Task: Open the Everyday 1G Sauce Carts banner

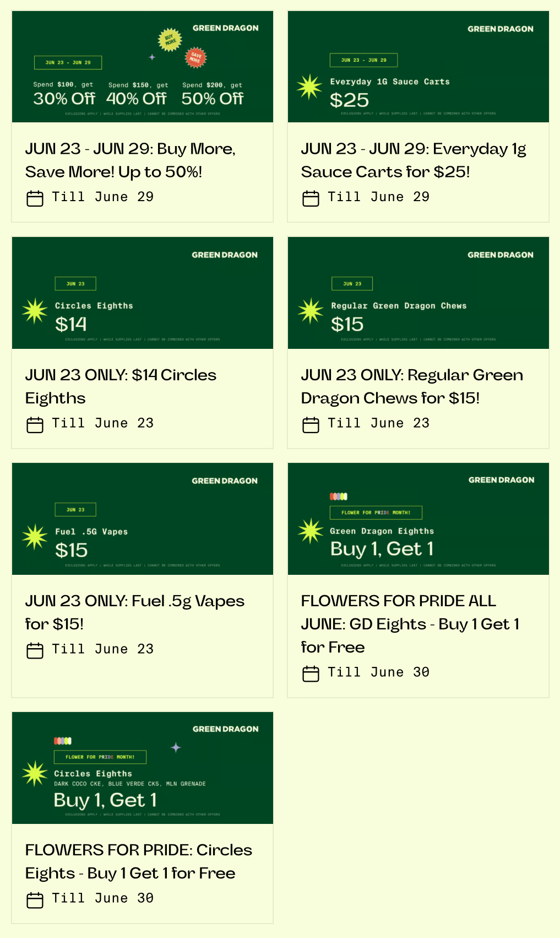Action: 418,67
